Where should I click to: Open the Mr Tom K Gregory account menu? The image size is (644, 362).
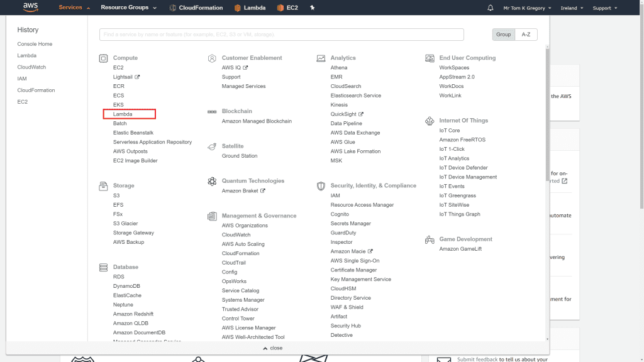tap(527, 8)
